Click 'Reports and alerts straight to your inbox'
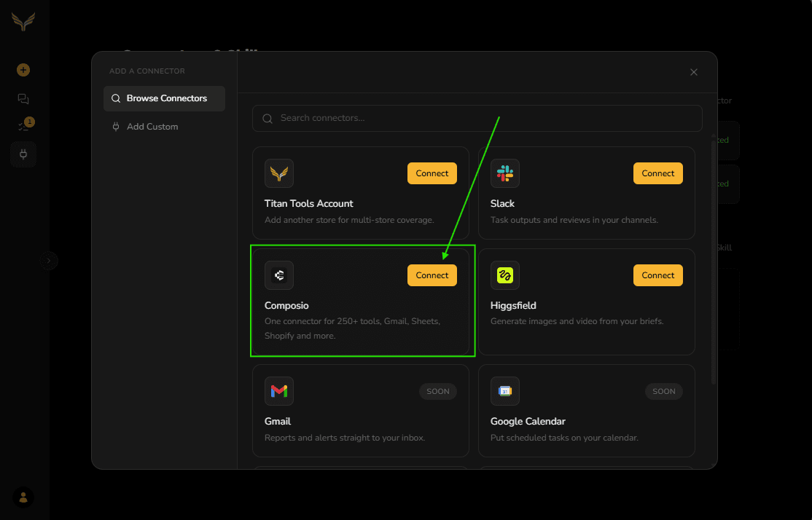Viewport: 812px width, 520px height. pos(345,438)
